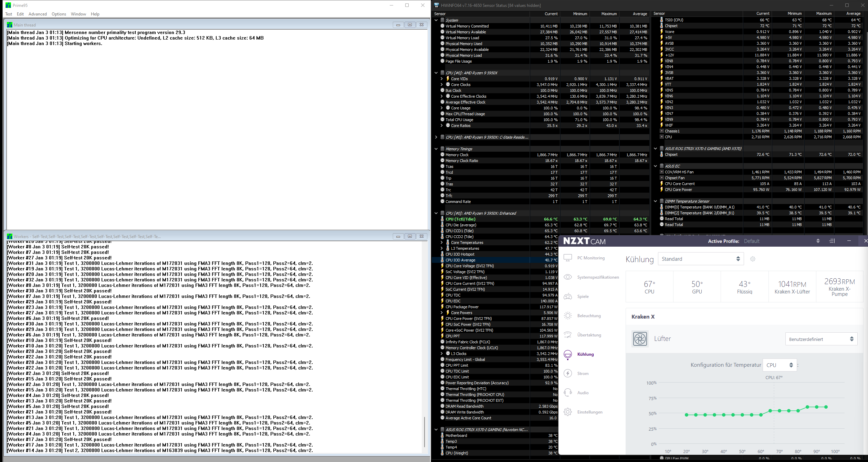Open Audio headphone section
This screenshot has width=868, height=462.
click(583, 393)
